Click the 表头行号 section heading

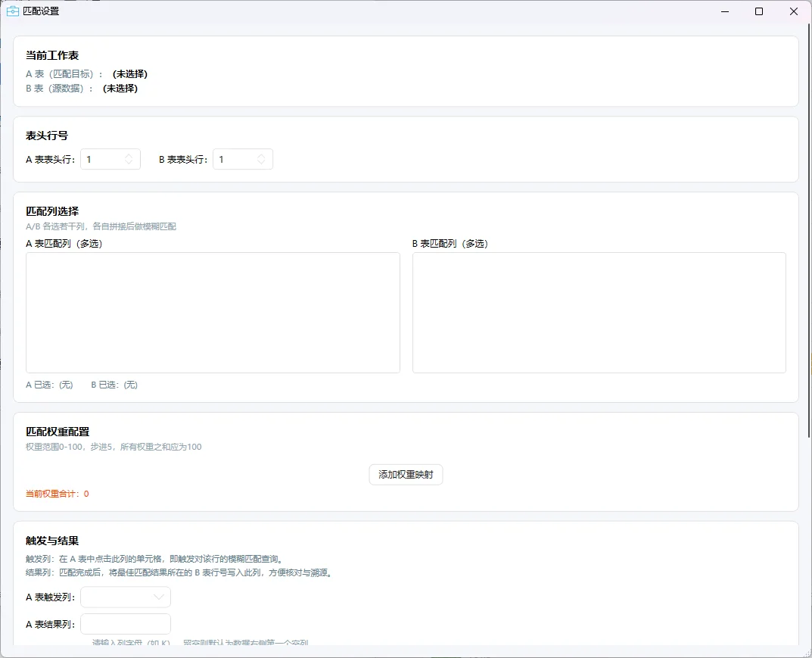pos(47,136)
